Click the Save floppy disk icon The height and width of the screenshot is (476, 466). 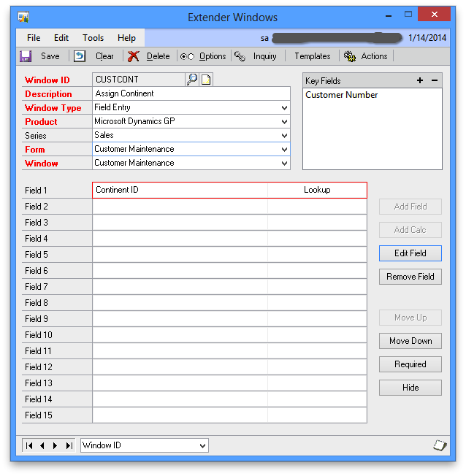pyautogui.click(x=26, y=56)
